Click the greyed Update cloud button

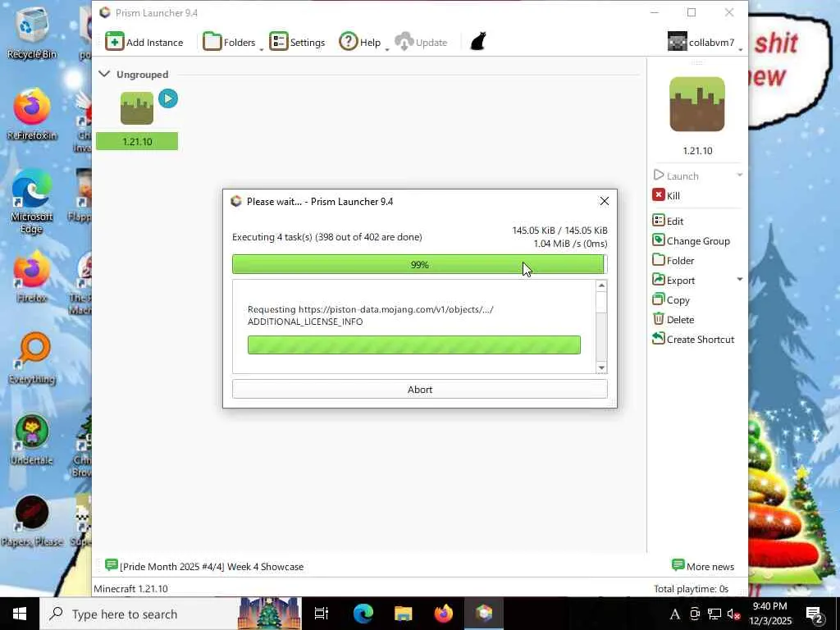point(421,43)
